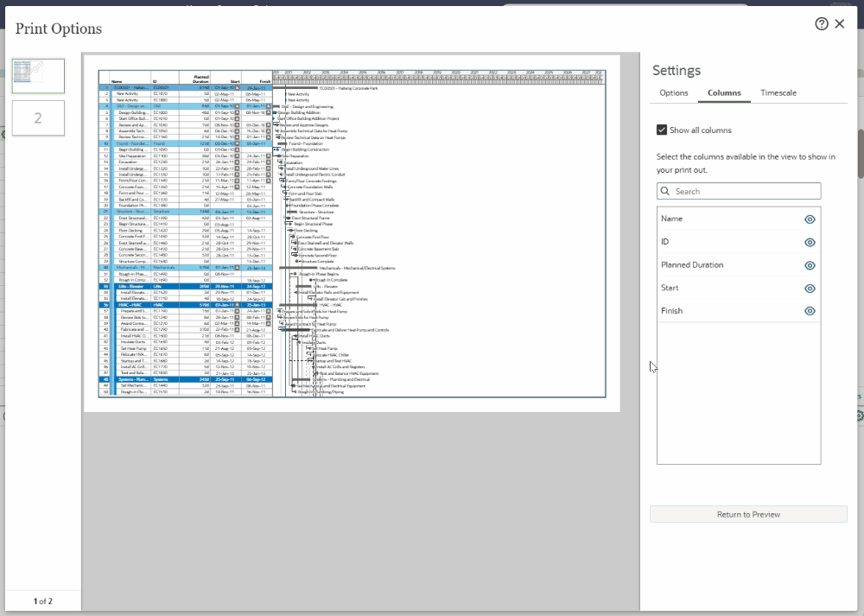Click the Show all columns label

(x=701, y=130)
